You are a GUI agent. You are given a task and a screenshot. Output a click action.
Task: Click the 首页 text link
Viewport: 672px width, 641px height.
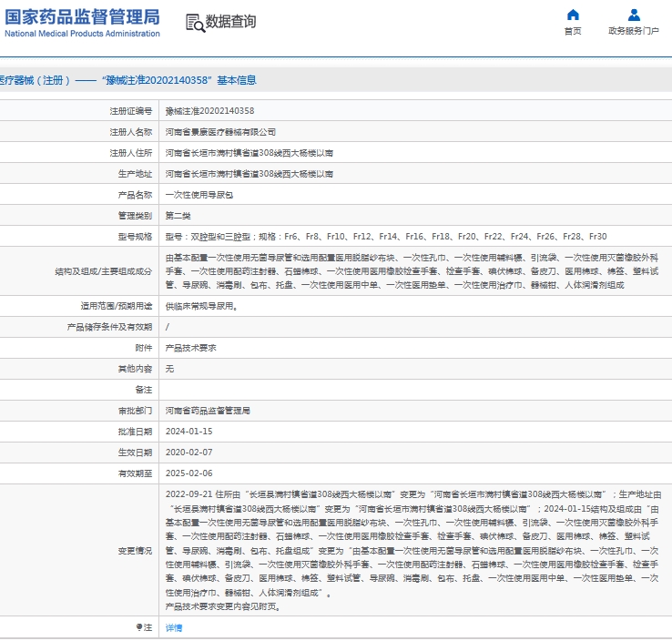[x=573, y=31]
